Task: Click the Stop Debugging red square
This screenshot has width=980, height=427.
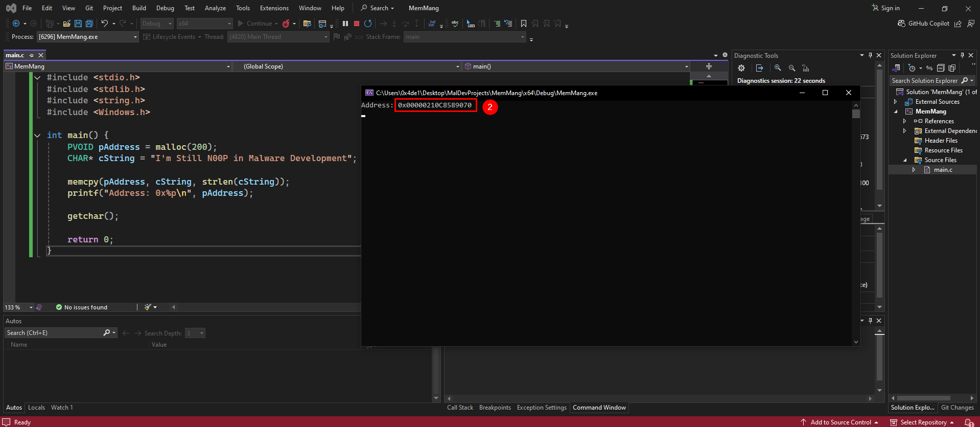Action: [357, 24]
